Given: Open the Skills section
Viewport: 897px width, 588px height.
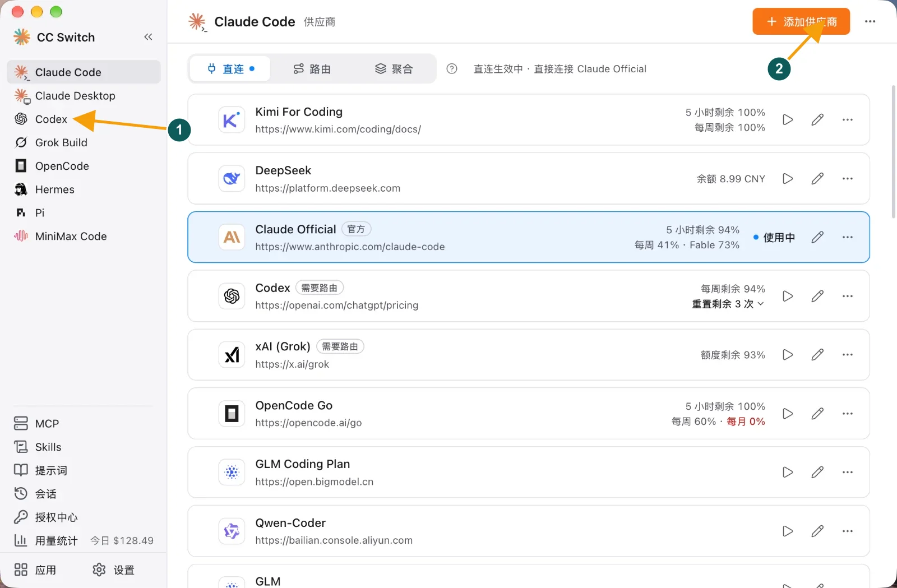Looking at the screenshot, I should click(x=84, y=447).
